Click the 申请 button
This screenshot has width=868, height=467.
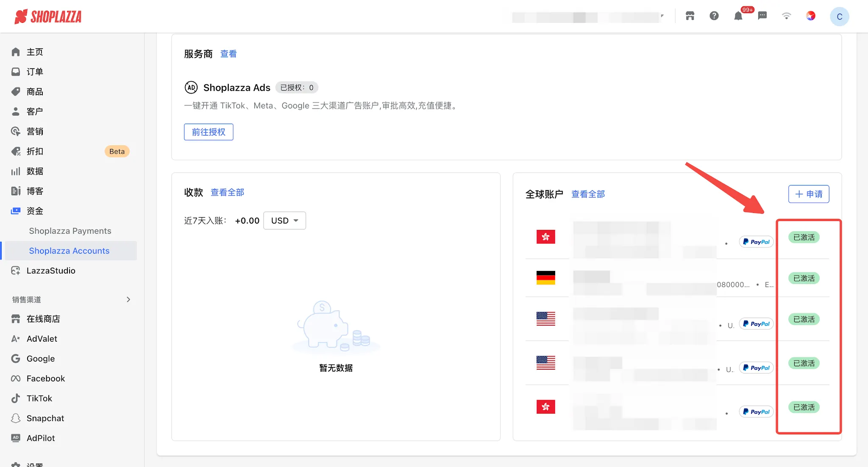tap(809, 194)
